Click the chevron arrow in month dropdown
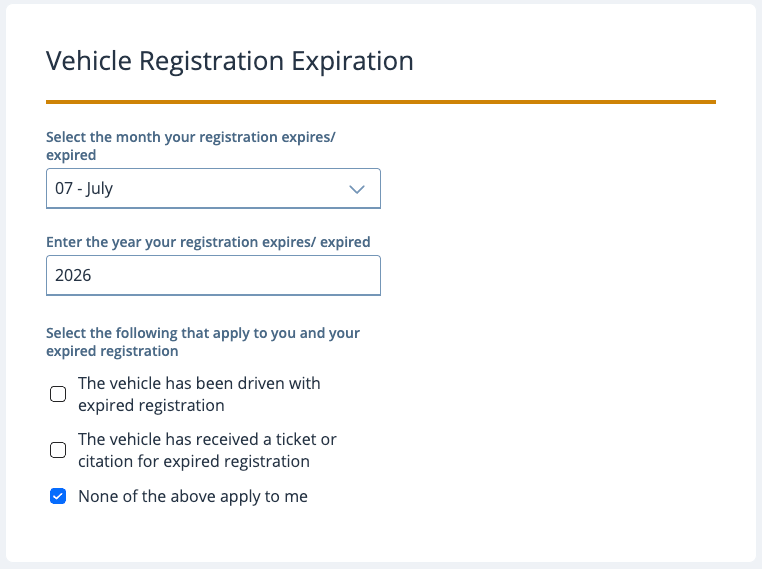This screenshot has height=569, width=762. (357, 189)
